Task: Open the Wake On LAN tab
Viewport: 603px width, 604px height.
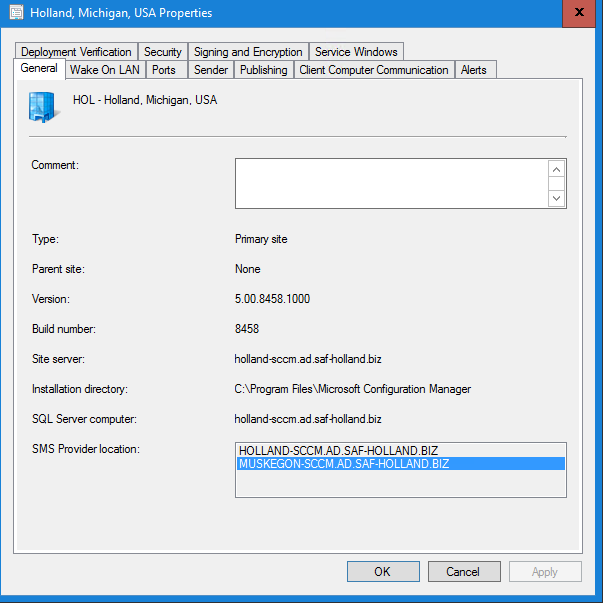Action: (x=105, y=70)
